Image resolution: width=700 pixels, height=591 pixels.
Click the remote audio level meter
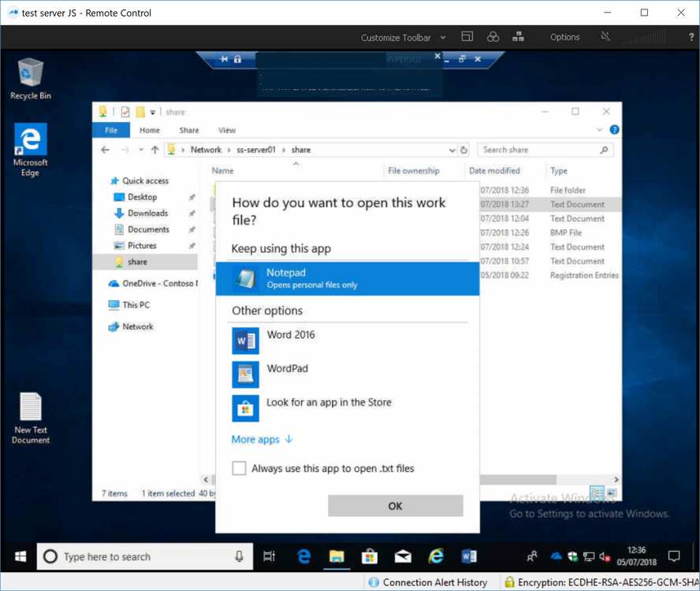tap(645, 37)
